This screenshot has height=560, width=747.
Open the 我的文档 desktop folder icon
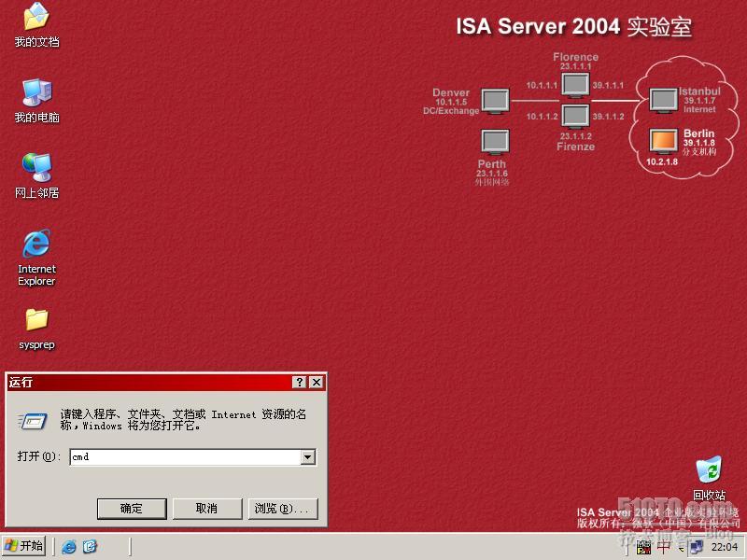coord(36,25)
